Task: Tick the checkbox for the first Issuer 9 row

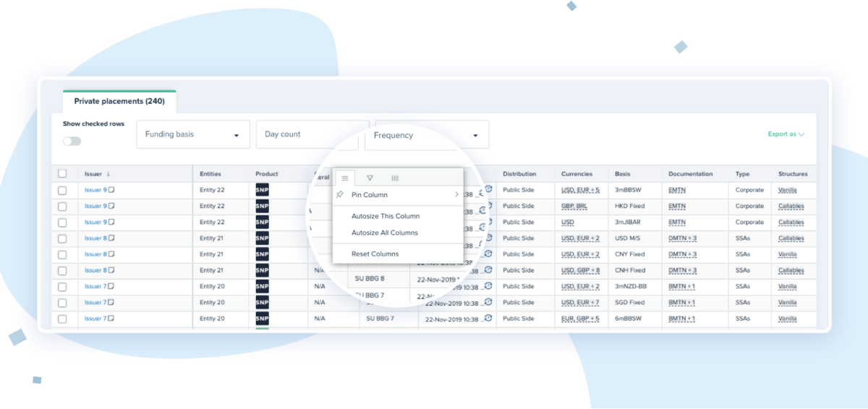Action: click(62, 190)
